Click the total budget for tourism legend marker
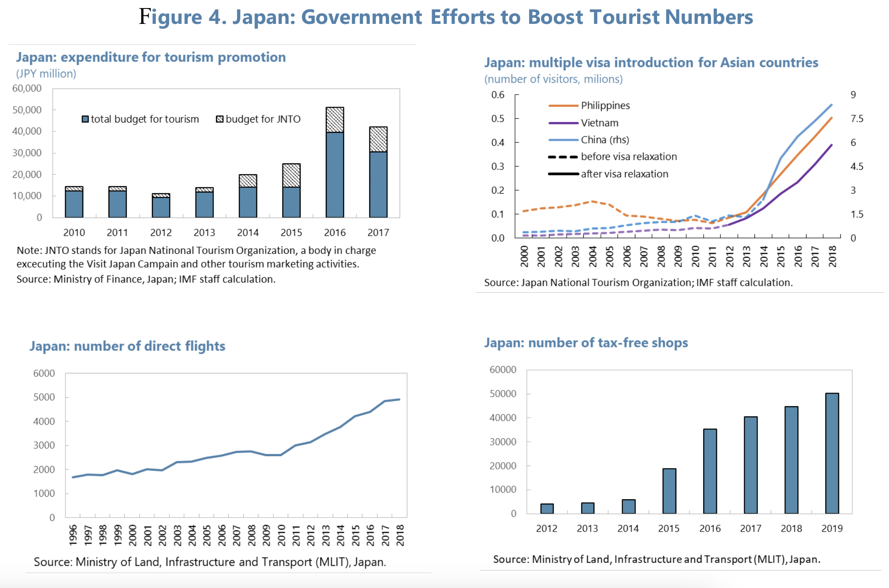Image resolution: width=889 pixels, height=588 pixels. (85, 119)
